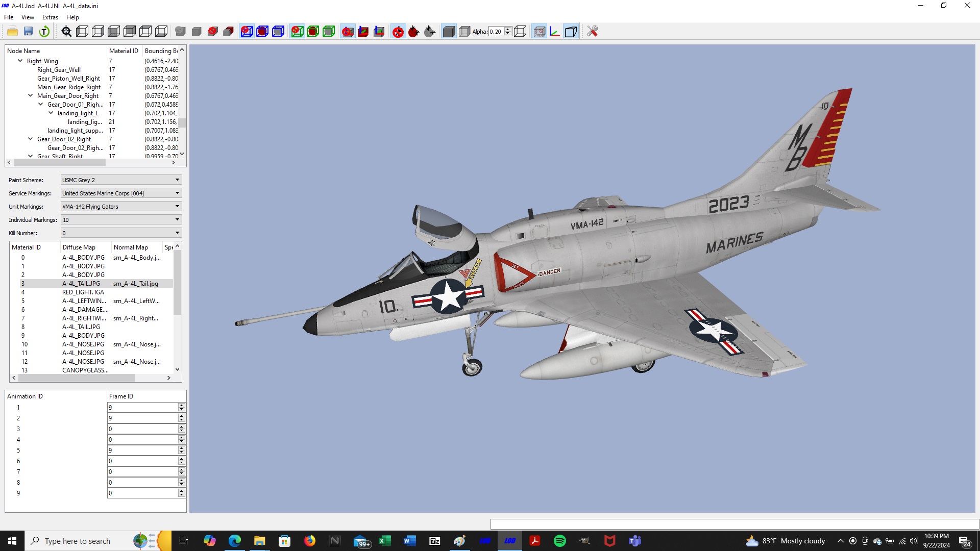This screenshot has height=551, width=980.
Task: Open the Paint Scheme dropdown
Action: (x=121, y=180)
